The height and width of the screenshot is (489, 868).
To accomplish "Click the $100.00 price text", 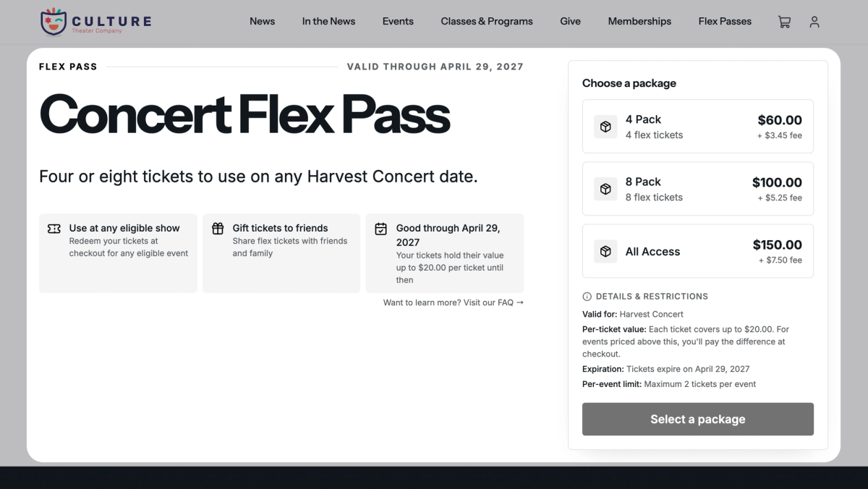I will 777,182.
